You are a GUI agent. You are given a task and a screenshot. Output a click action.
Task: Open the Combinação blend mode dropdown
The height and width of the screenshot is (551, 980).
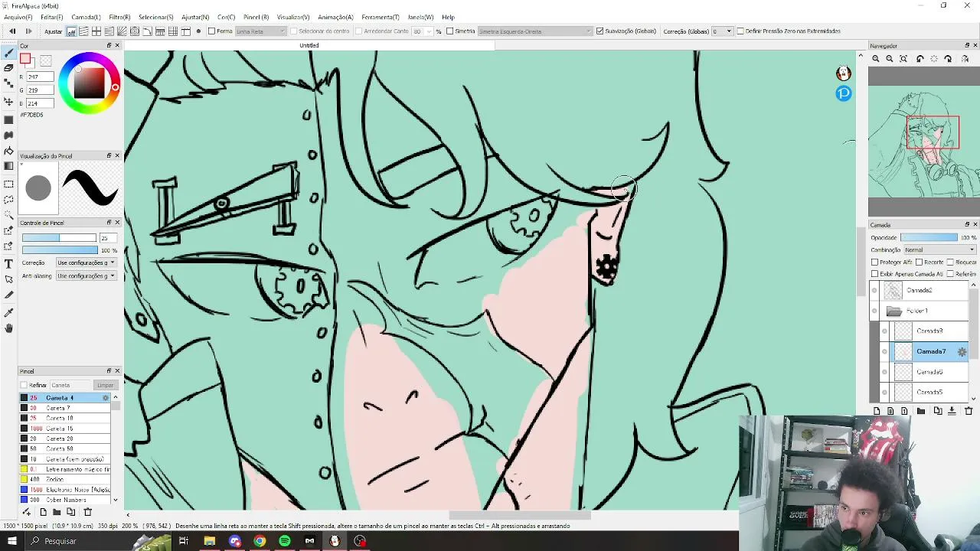pyautogui.click(x=939, y=250)
